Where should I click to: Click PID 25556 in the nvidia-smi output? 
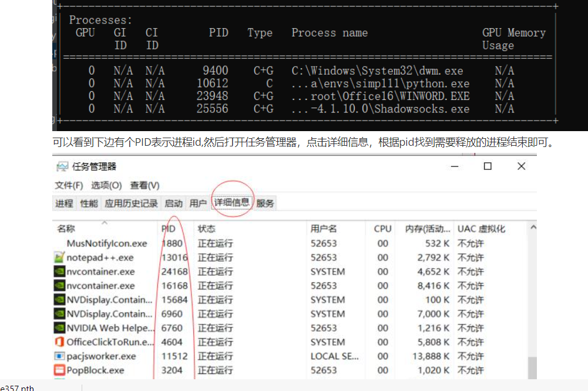[x=213, y=109]
